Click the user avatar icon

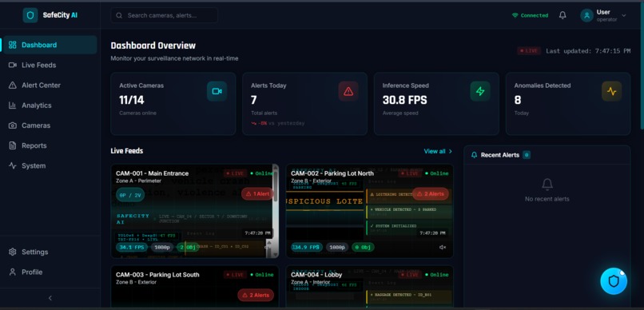pos(586,15)
